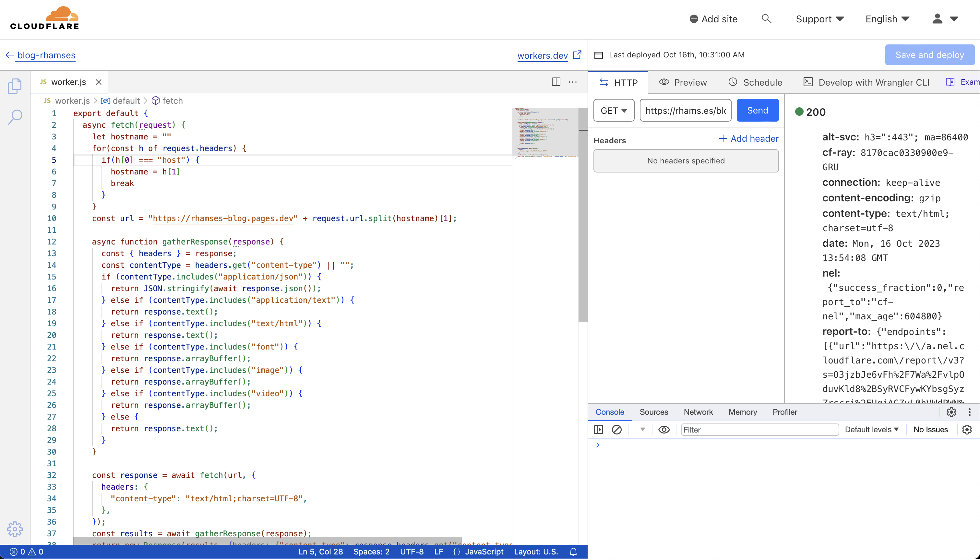Toggle the live expression eye icon
This screenshot has height=559, width=980.
(664, 430)
